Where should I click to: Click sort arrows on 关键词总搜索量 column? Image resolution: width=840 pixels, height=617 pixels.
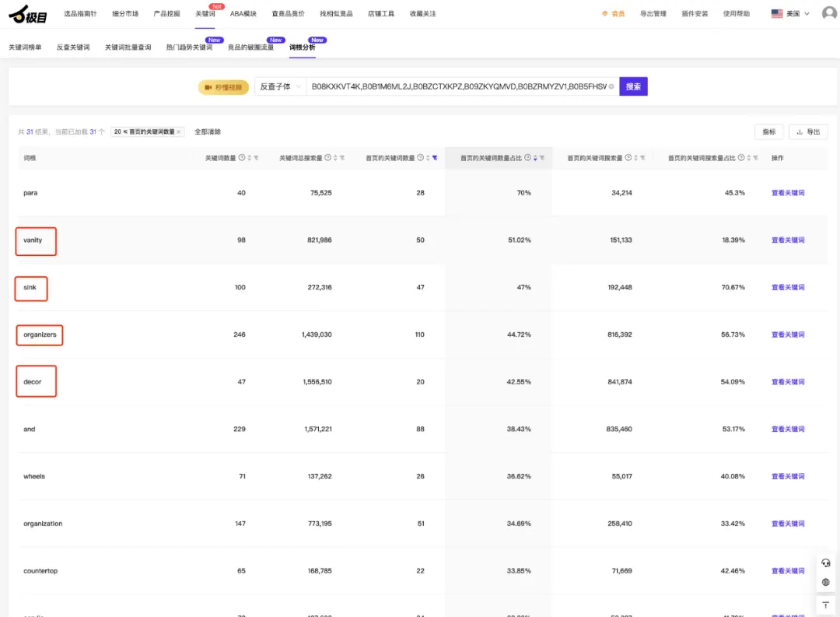tap(335, 158)
